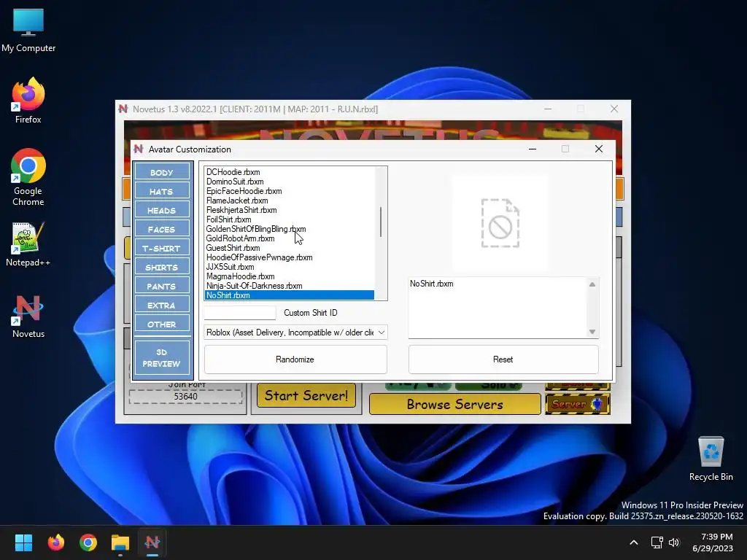This screenshot has height=560, width=747.
Task: Select FlameJacket.rbxm in the shirt list
Action: click(289, 201)
